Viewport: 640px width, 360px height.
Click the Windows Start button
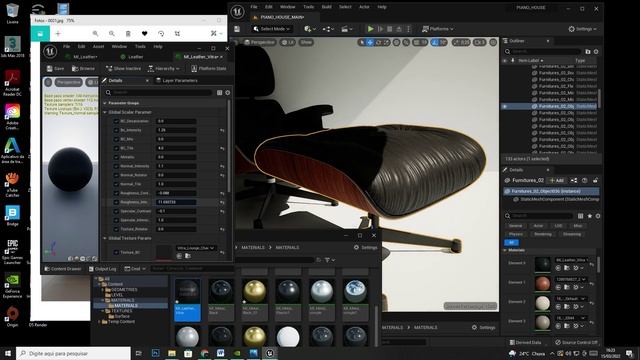click(7, 353)
